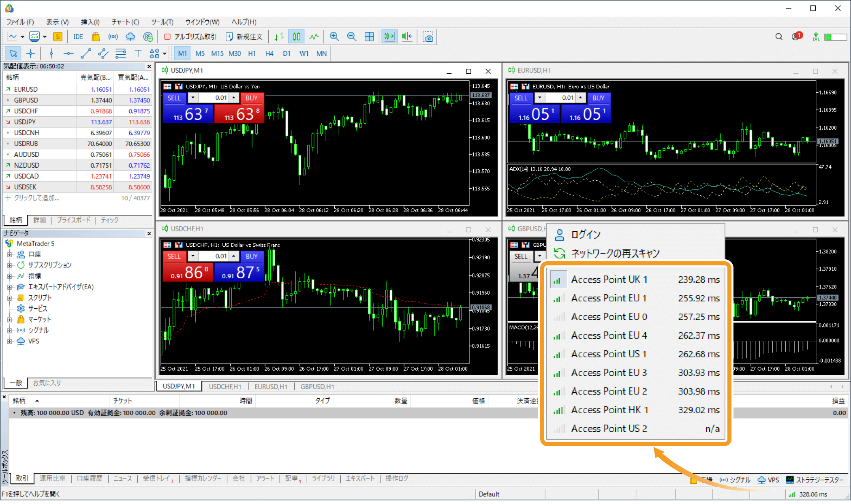This screenshot has height=504, width=851.
Task: Click the tile windows grid icon
Action: [369, 37]
